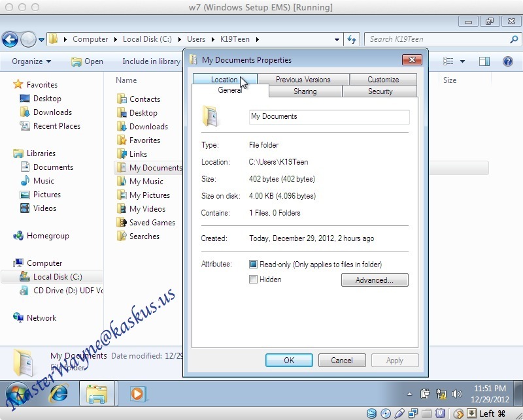Click Windows Explorer taskbar button
The image size is (523, 420).
(97, 393)
